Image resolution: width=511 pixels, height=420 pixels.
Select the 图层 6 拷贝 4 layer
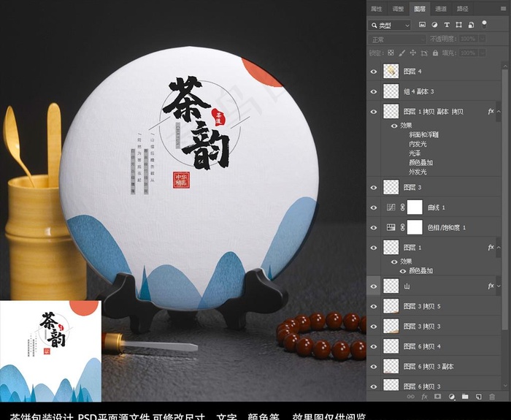pyautogui.click(x=434, y=346)
